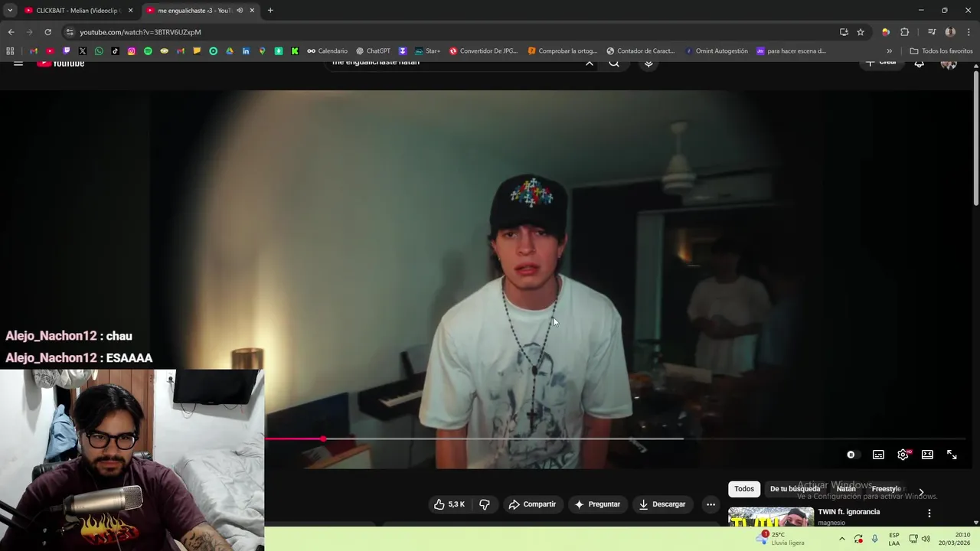Open YouTube notifications bell
This screenshot has height=551, width=980.
point(919,64)
